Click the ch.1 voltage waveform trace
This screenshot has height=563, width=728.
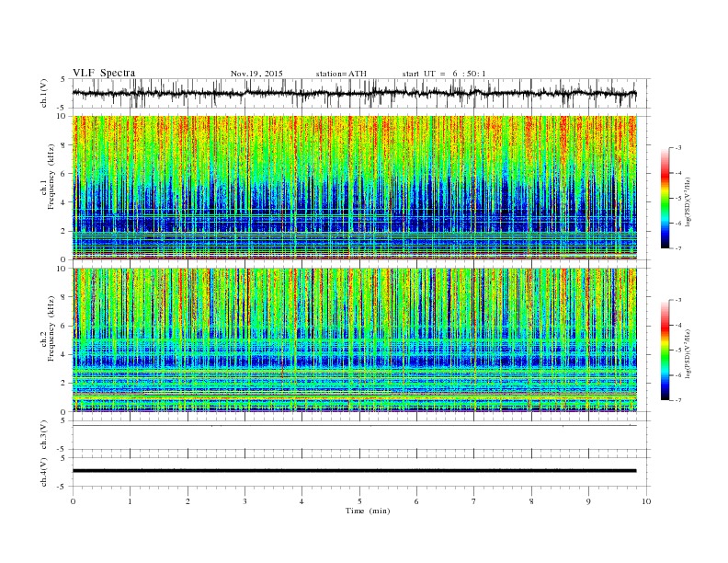354,93
